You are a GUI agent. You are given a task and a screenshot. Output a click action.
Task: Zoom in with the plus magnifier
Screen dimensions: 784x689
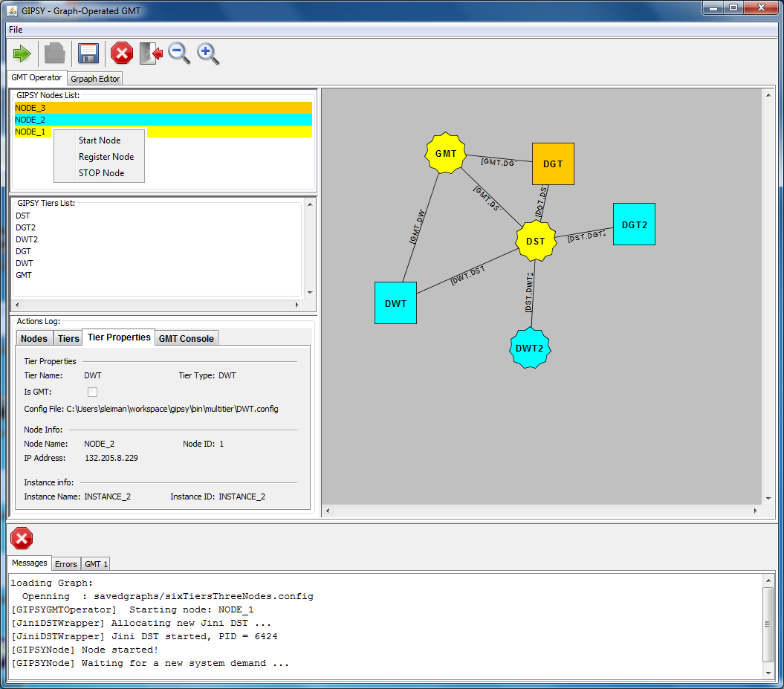tap(208, 54)
